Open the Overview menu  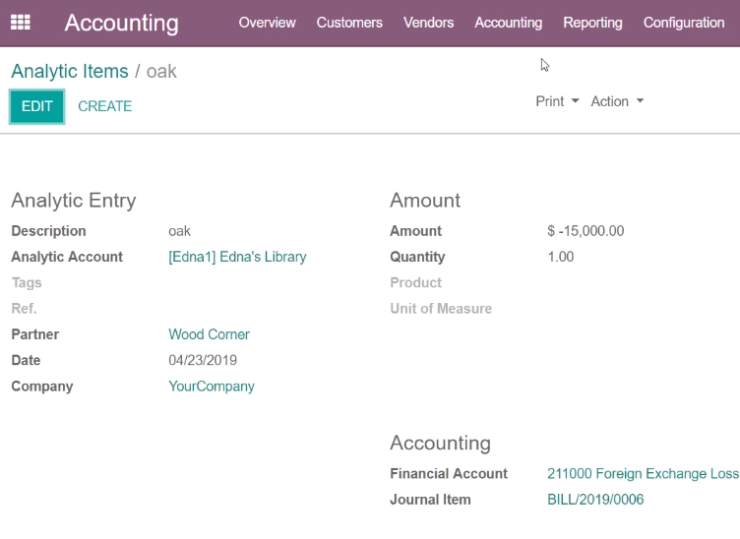click(267, 23)
